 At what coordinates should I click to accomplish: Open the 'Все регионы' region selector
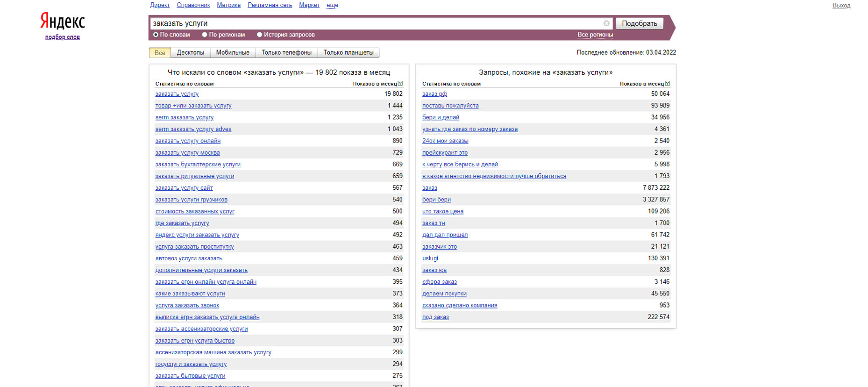[x=595, y=35]
